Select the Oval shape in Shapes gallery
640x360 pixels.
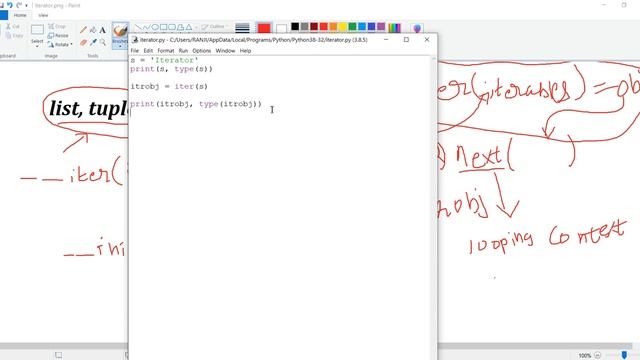[155, 27]
